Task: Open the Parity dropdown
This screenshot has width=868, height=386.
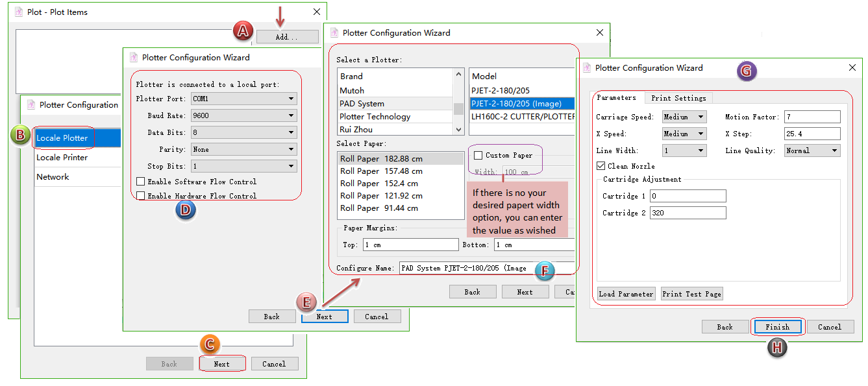Action: coord(243,149)
